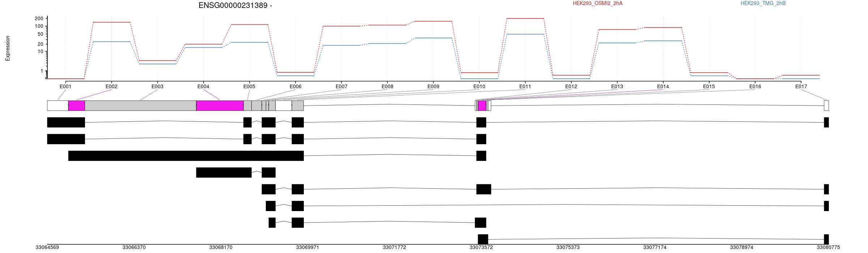Click y-axis tick value 100
Image resolution: width=868 pixels, height=253 pixels.
[x=39, y=26]
